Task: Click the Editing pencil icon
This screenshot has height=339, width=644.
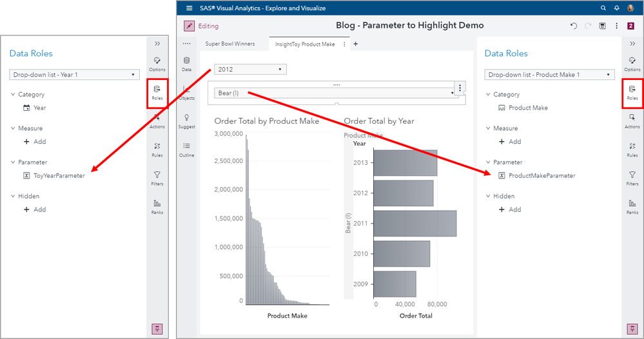Action: click(x=189, y=26)
